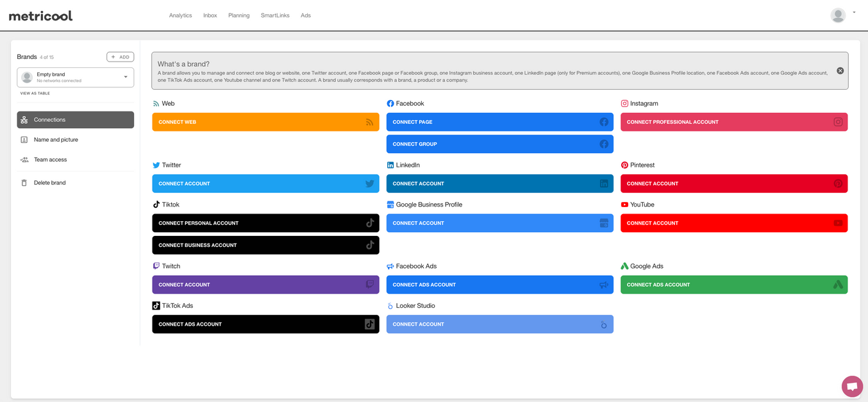This screenshot has width=868, height=402.
Task: Open SmartLinks in top navigation
Action: pyautogui.click(x=275, y=15)
